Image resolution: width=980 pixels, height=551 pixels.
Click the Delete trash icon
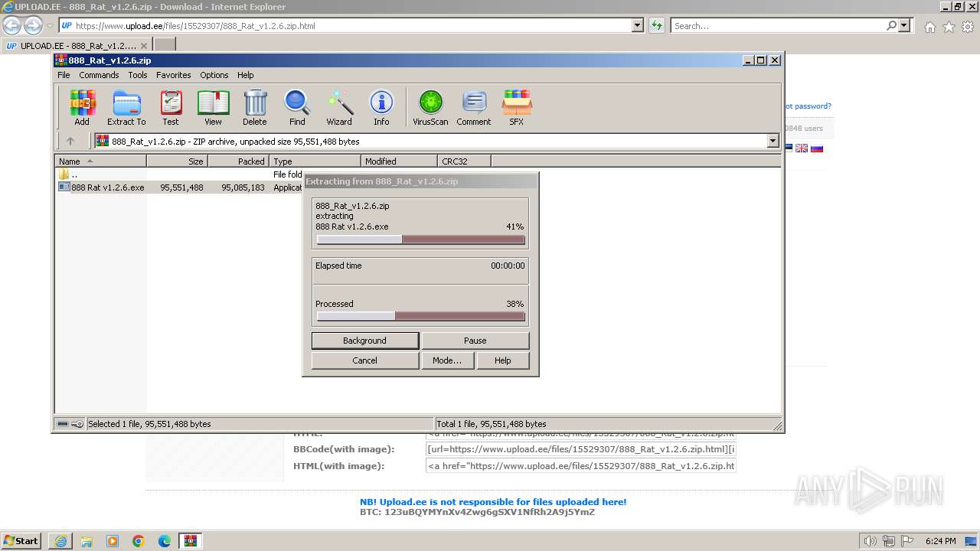(x=255, y=107)
